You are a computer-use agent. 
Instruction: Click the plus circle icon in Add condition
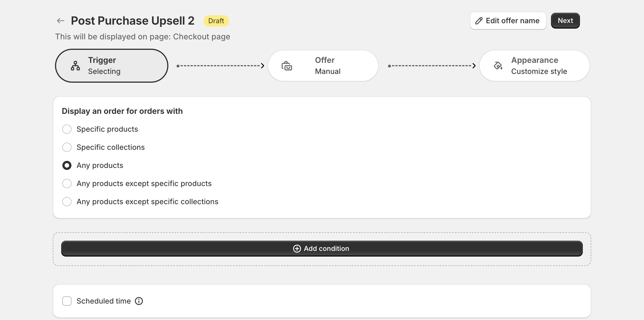click(x=297, y=249)
